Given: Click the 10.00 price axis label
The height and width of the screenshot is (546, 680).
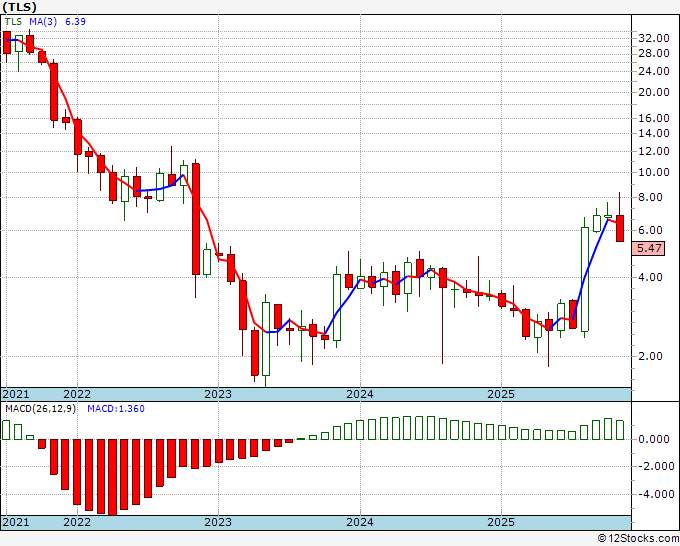Looking at the screenshot, I should click(x=654, y=172).
